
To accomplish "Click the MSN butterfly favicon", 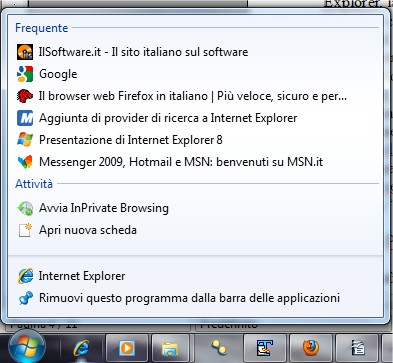I will (25, 162).
